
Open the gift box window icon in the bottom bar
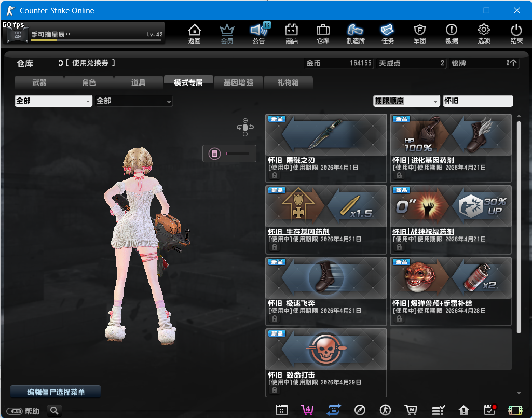click(282, 410)
